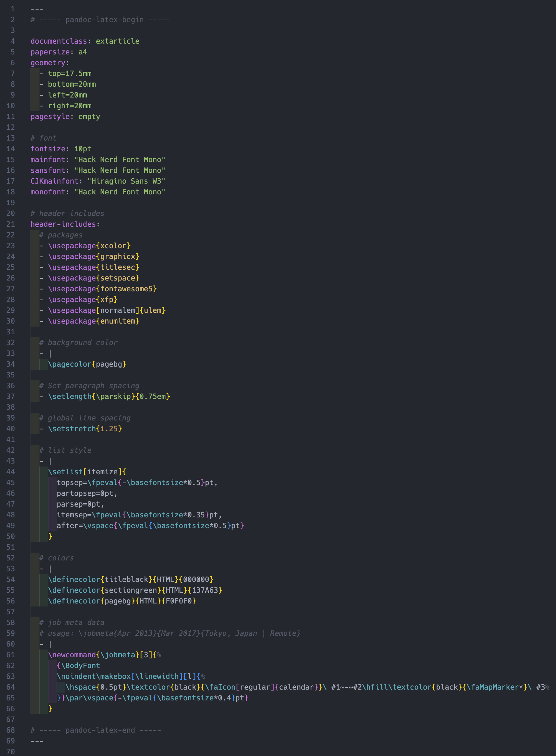Click the fontsize 10pt value
Viewport: 556px width, 756px height.
(x=83, y=149)
